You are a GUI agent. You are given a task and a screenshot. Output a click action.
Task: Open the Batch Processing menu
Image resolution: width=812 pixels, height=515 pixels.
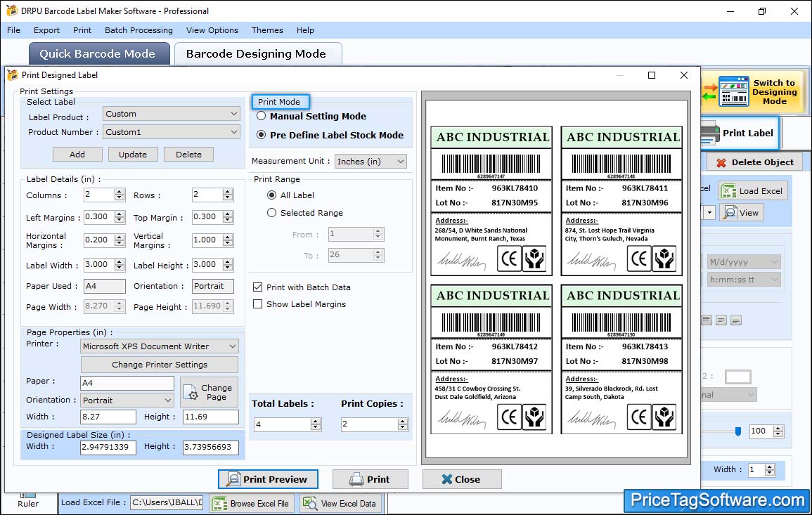coord(138,30)
